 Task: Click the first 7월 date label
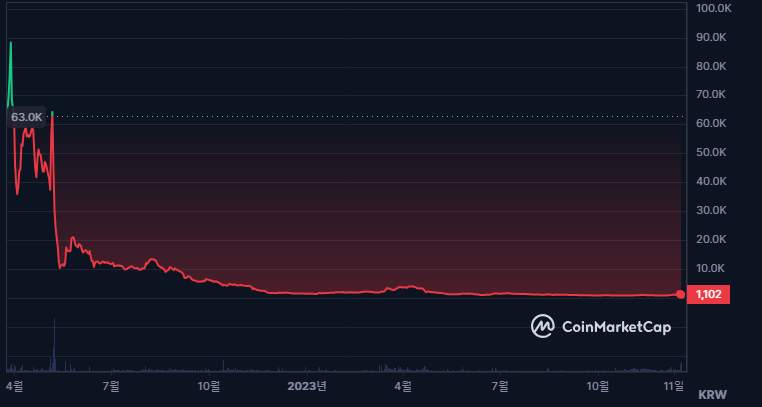pyautogui.click(x=111, y=386)
